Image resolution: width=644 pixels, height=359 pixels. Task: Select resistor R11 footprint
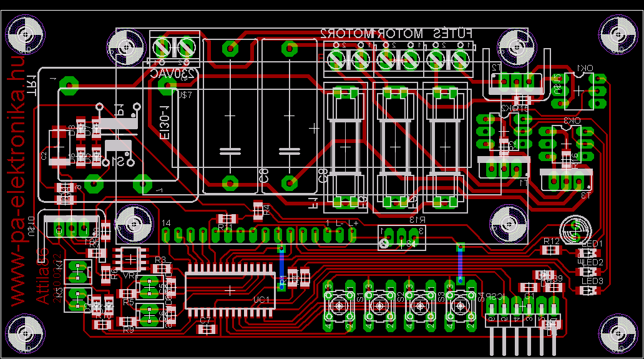coord(227,219)
